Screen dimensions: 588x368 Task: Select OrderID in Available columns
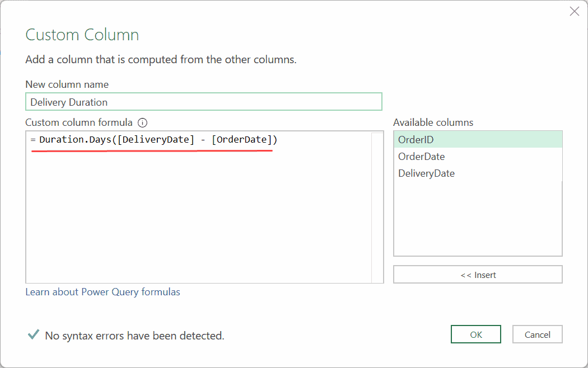[478, 139]
